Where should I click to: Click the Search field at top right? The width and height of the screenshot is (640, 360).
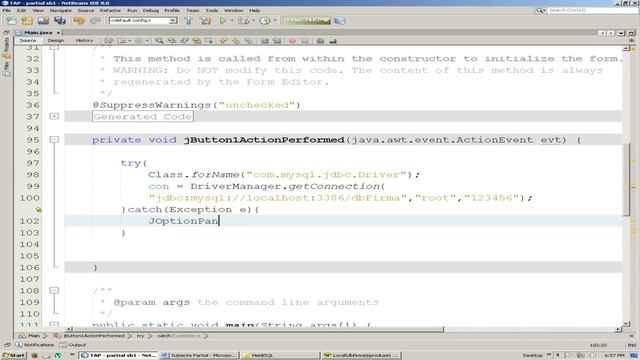click(x=593, y=10)
